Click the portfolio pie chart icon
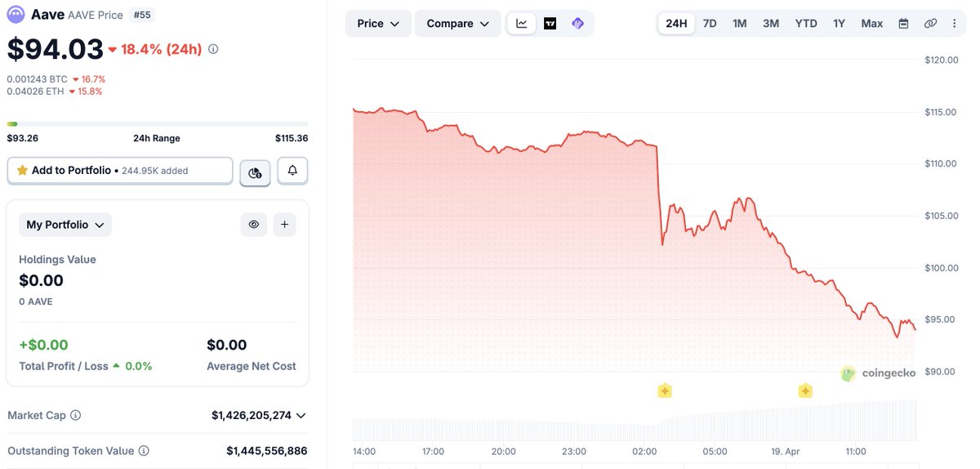This screenshot has width=980, height=469. (255, 172)
